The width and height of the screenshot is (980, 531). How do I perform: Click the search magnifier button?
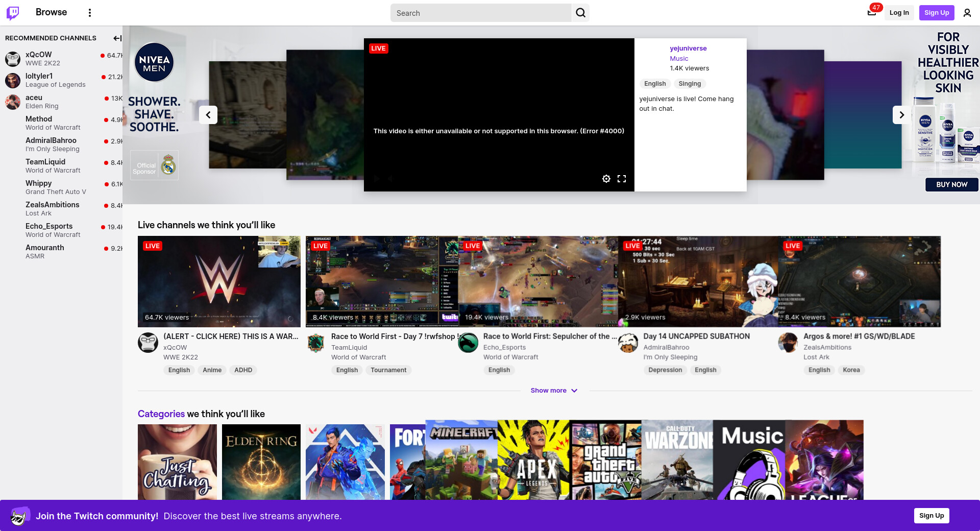tap(580, 13)
